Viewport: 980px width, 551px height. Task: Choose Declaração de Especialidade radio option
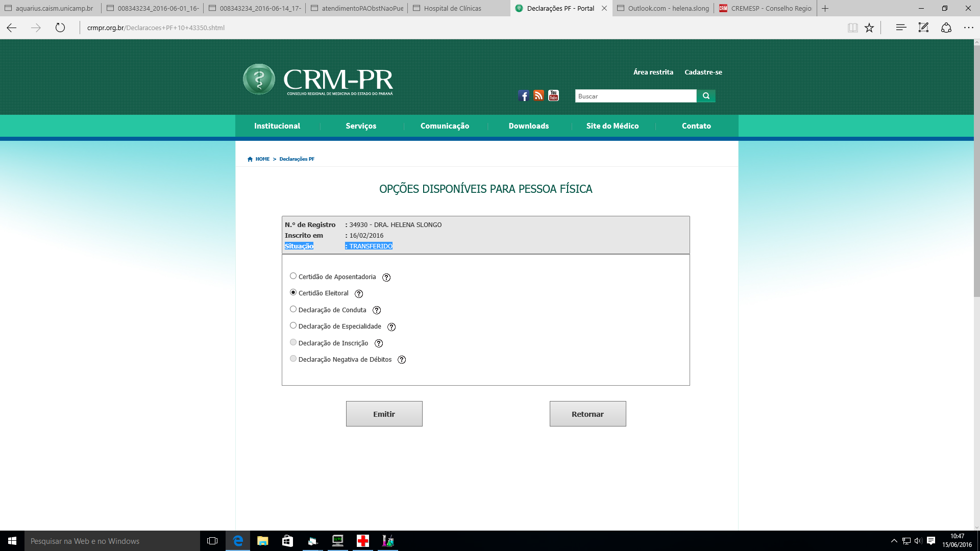click(x=293, y=325)
